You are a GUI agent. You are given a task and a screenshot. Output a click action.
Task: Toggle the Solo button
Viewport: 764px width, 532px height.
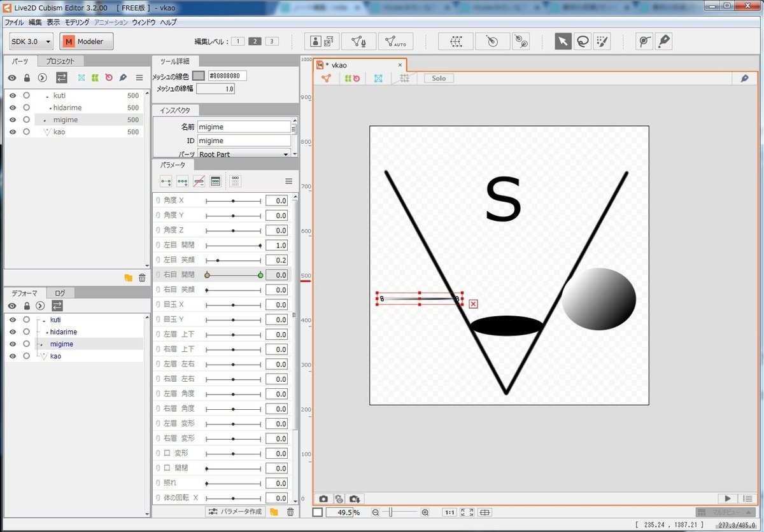click(439, 78)
